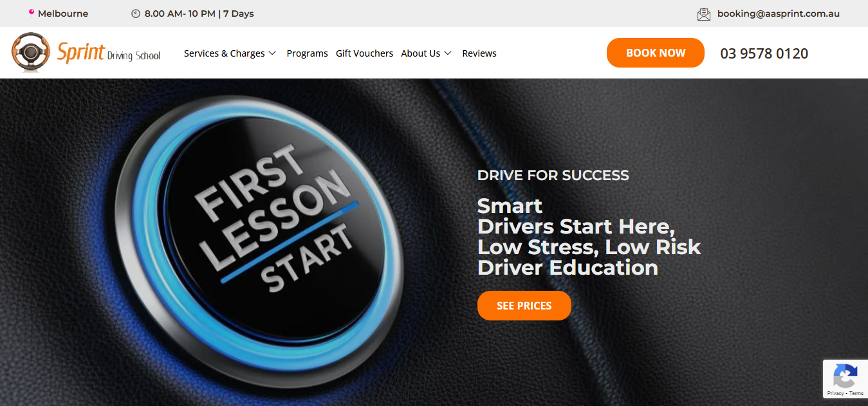Image resolution: width=868 pixels, height=406 pixels.
Task: Click the clock icon beside opening hours
Action: pyautogui.click(x=136, y=14)
